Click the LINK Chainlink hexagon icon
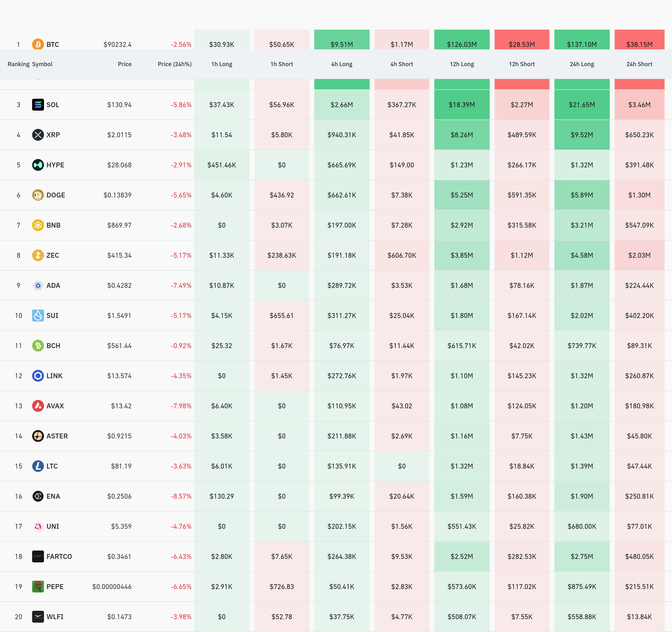The image size is (672, 632). point(38,375)
